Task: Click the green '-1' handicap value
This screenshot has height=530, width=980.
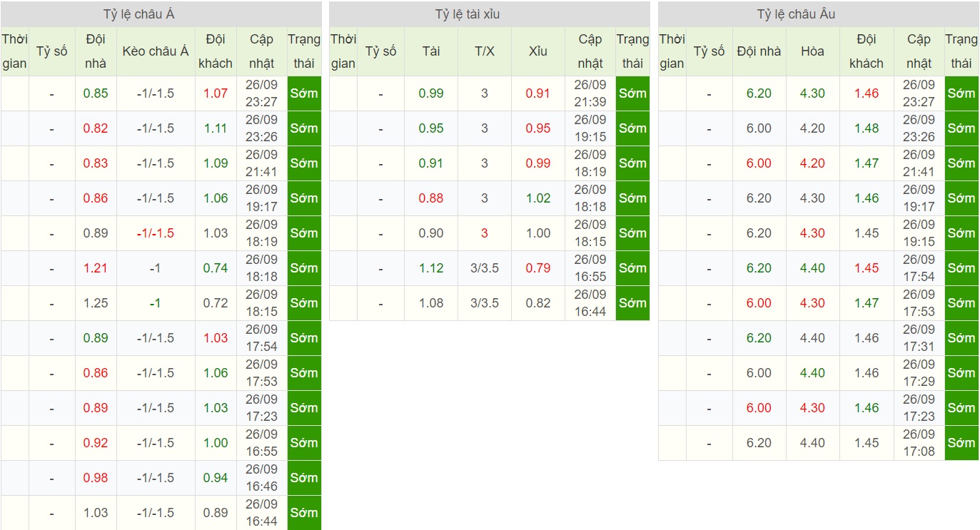Action: (x=156, y=303)
